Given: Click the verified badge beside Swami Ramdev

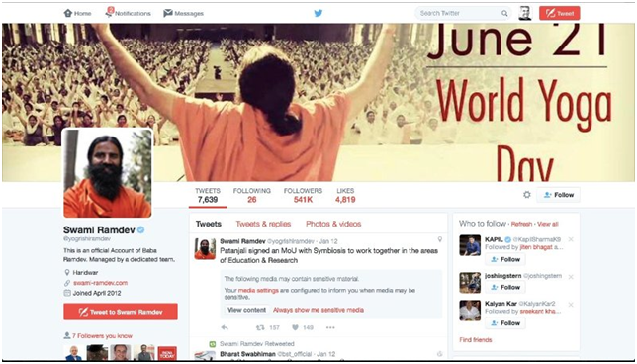Looking at the screenshot, I should [x=141, y=229].
